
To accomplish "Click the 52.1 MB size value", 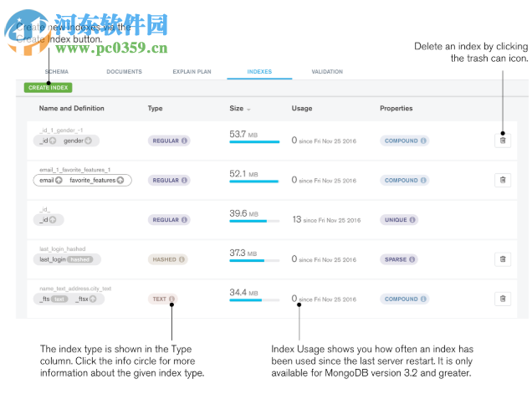I will coord(243,174).
